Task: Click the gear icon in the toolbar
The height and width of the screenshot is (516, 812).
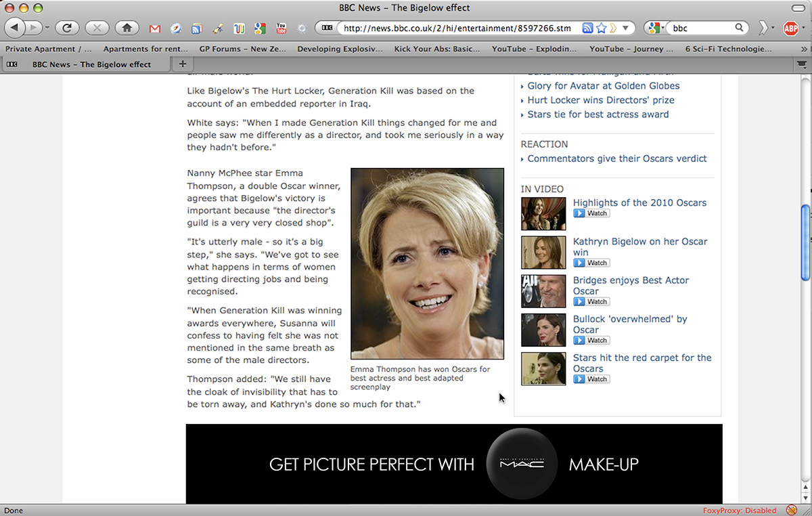Action: (x=302, y=28)
